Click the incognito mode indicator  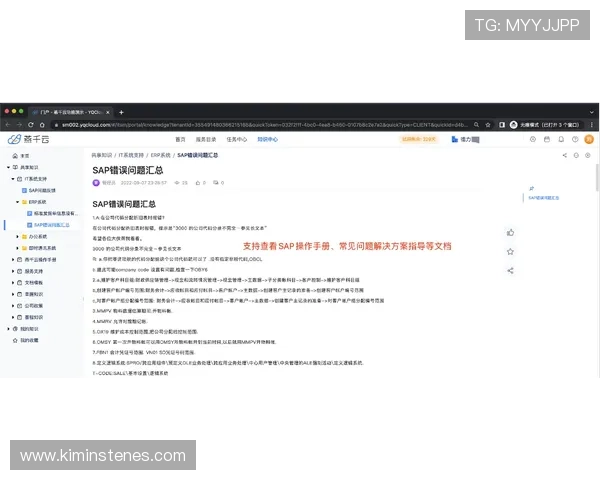click(545, 125)
